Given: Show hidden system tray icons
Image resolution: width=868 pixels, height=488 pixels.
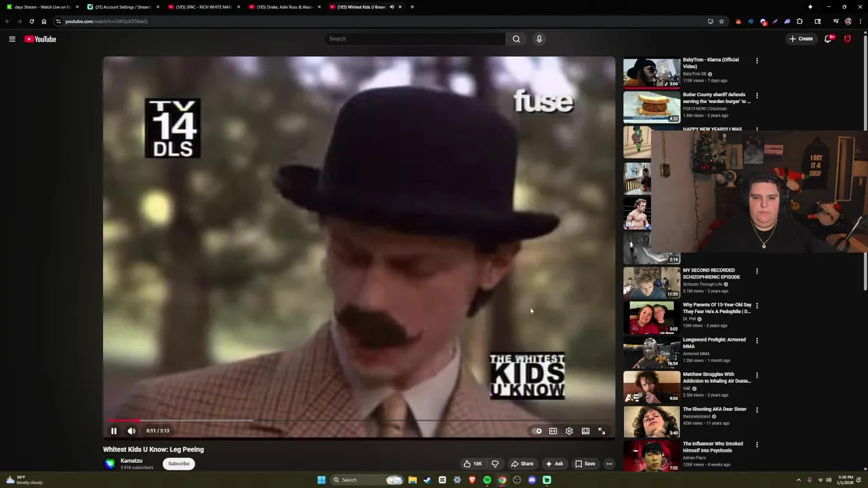Looking at the screenshot, I should [x=798, y=480].
